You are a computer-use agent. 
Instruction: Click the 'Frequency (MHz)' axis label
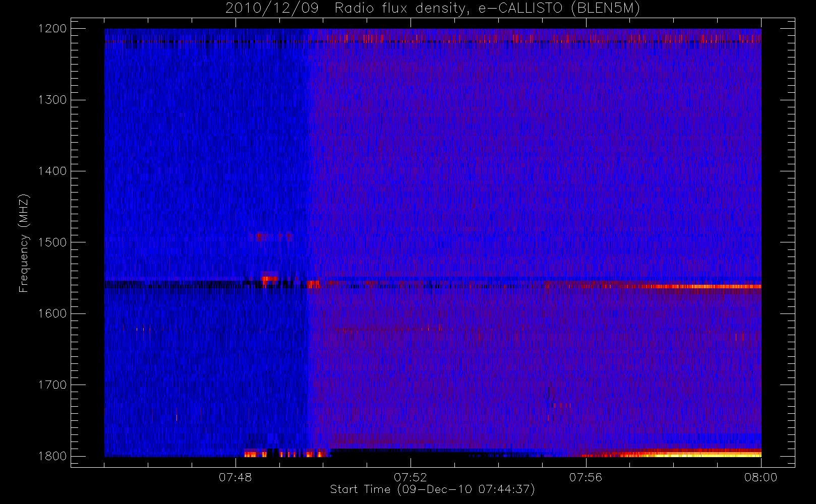click(24, 243)
